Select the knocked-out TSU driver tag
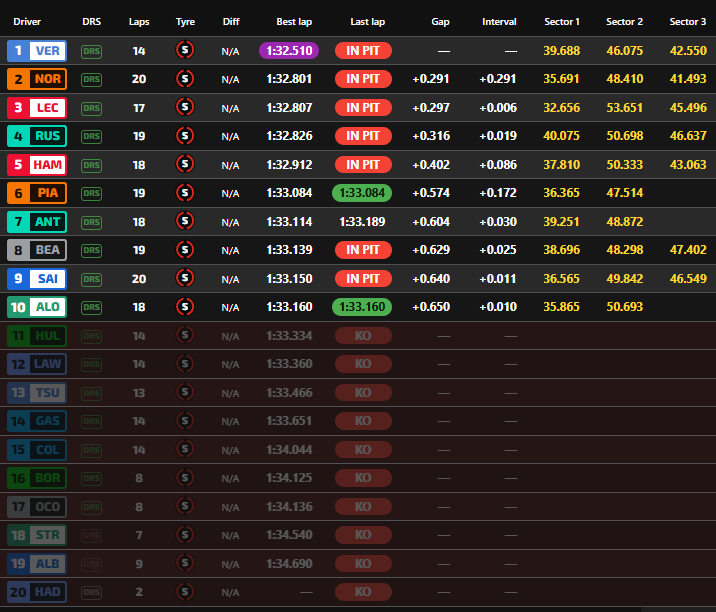The image size is (716, 612). (x=36, y=392)
